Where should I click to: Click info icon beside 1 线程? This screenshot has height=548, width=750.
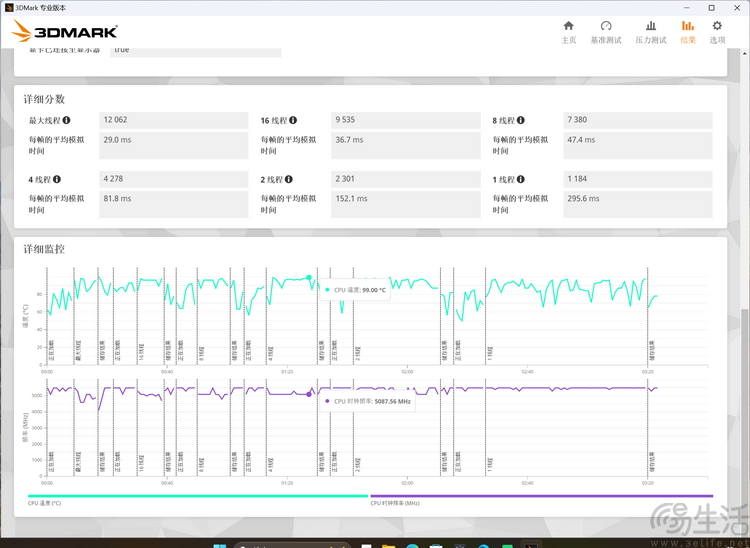(520, 179)
